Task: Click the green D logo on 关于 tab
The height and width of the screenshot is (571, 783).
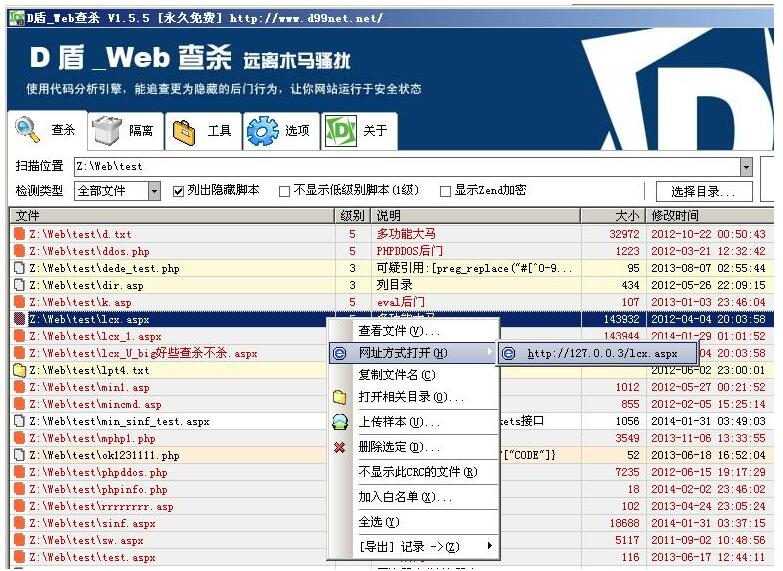Action: pyautogui.click(x=341, y=131)
